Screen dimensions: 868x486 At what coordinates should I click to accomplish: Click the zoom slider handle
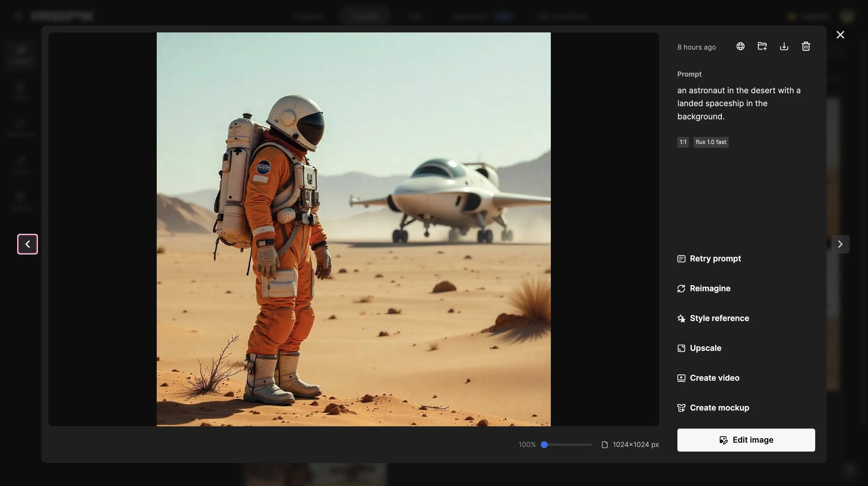pos(544,445)
